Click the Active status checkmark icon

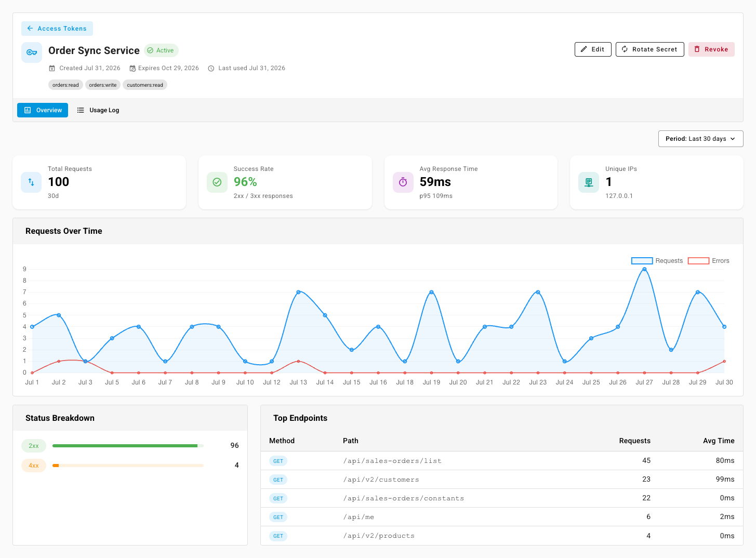[150, 50]
